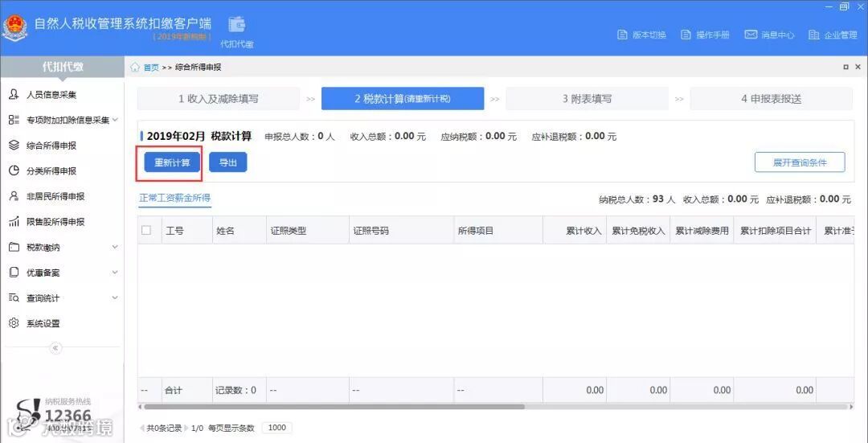This screenshot has width=868, height=443.
Task: Expand the 优惠备案 menu chevron
Action: click(115, 273)
